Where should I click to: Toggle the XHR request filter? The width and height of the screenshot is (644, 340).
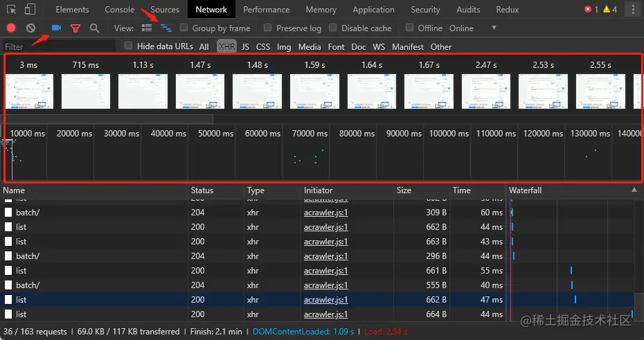[x=226, y=47]
